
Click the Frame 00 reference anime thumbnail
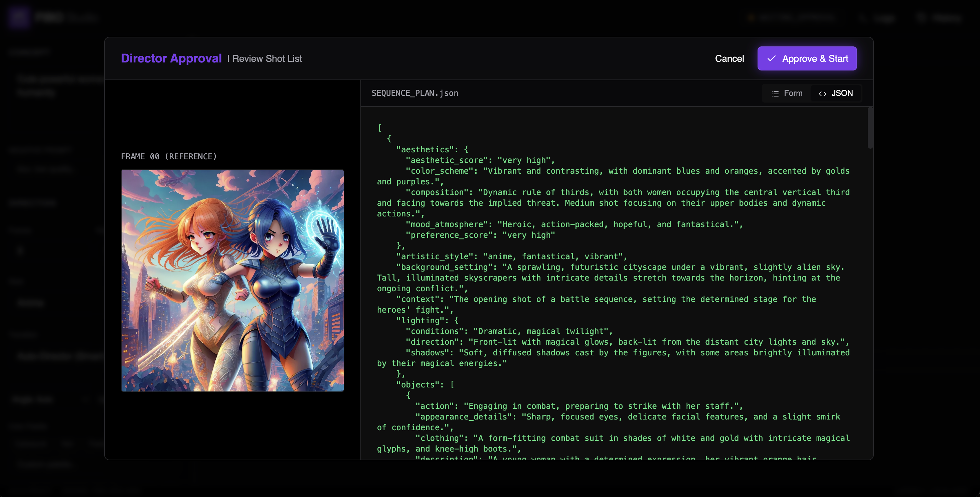[x=232, y=281]
